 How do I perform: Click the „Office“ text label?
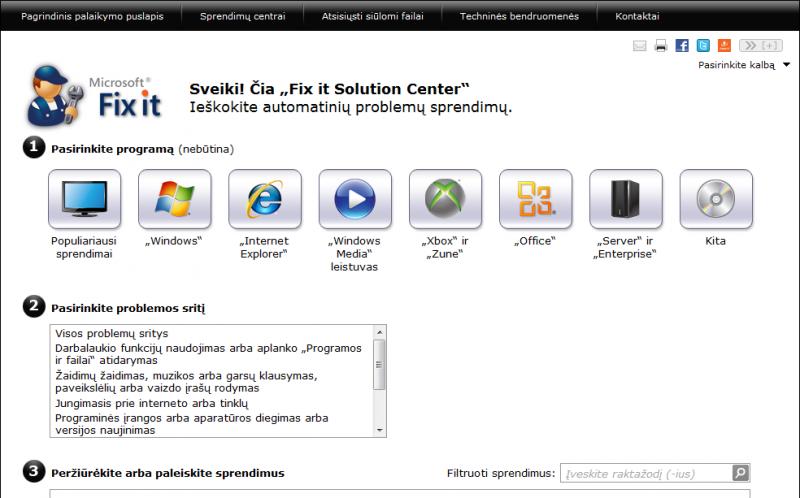coord(535,241)
